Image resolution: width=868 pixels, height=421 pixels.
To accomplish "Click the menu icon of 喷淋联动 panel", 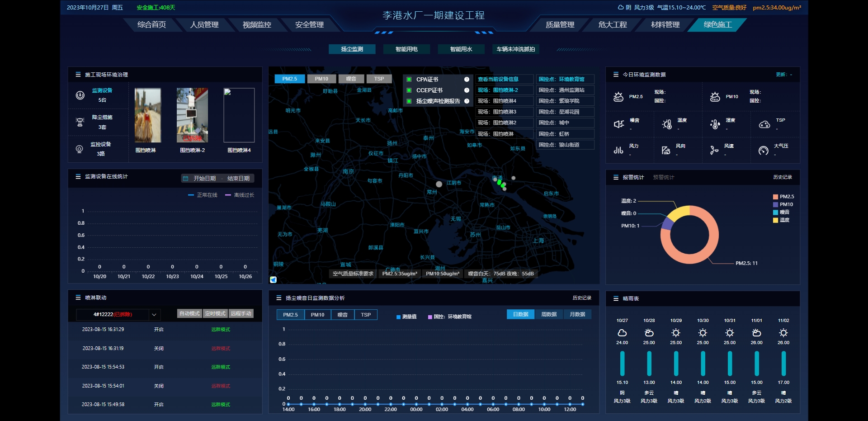I will click(x=78, y=298).
